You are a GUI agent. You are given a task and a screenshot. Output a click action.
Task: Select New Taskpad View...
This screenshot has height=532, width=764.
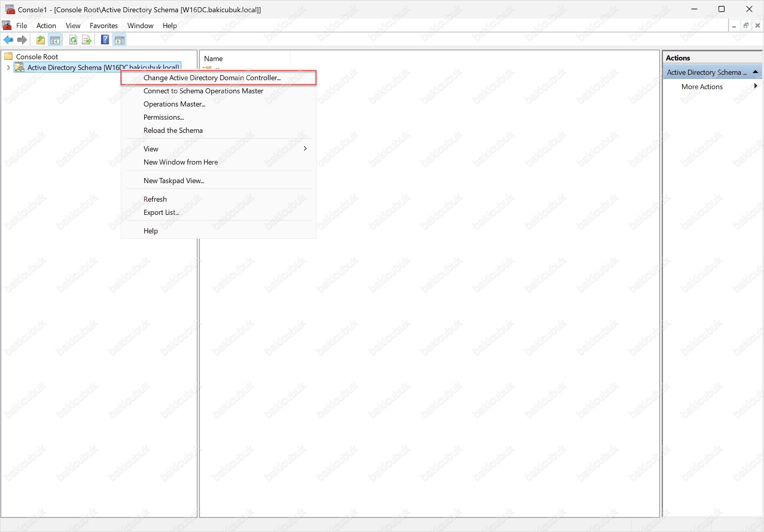218,180
